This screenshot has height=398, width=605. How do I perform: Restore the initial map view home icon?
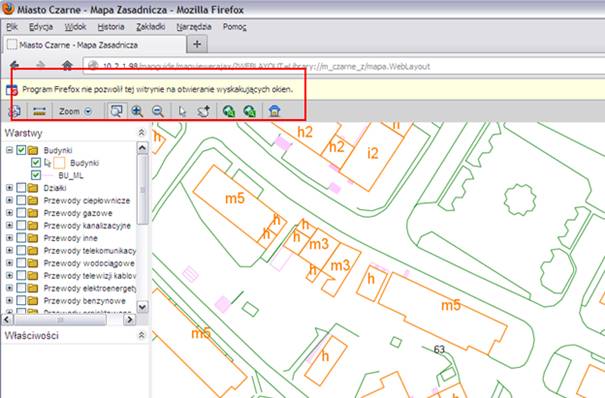click(x=274, y=111)
